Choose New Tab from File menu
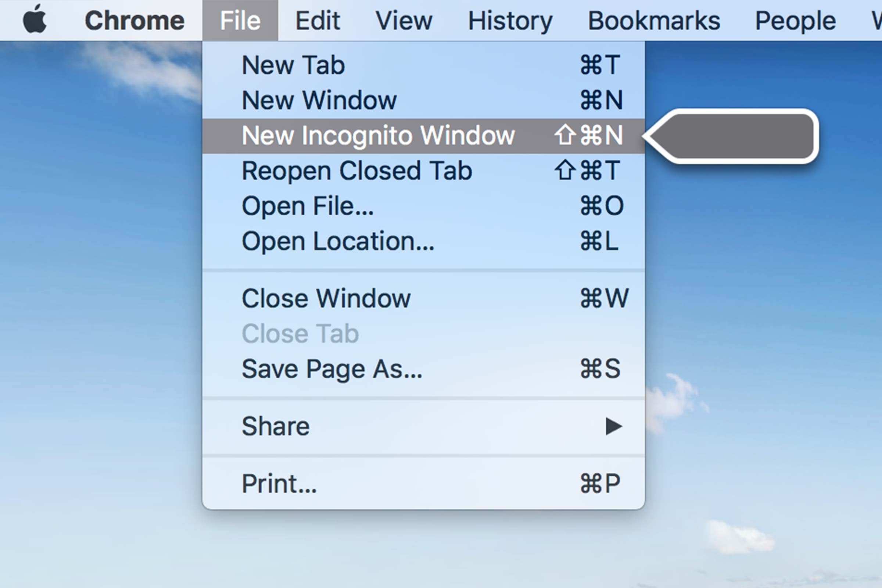This screenshot has height=588, width=882. point(424,65)
